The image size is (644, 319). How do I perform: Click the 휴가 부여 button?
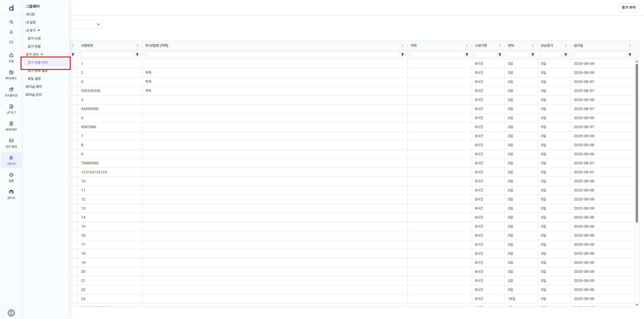(x=628, y=8)
